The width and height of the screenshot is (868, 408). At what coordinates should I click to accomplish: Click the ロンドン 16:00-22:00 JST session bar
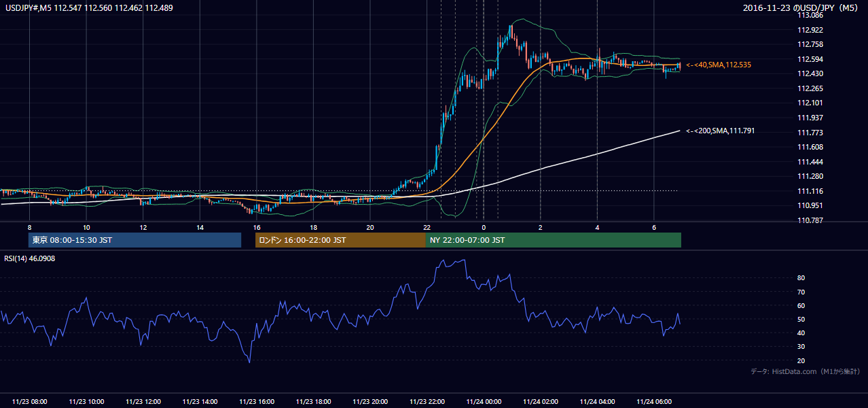point(340,240)
